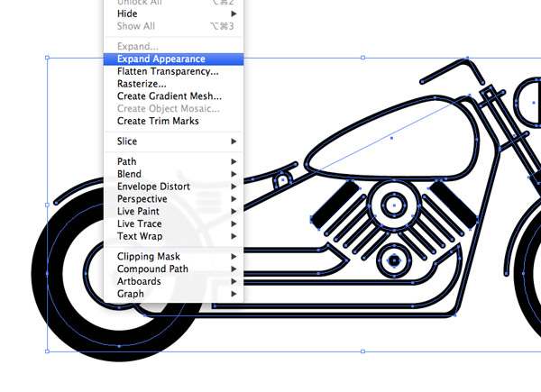The width and height of the screenshot is (541, 392).
Task: Click the arrow beside Path
Action: 234,161
